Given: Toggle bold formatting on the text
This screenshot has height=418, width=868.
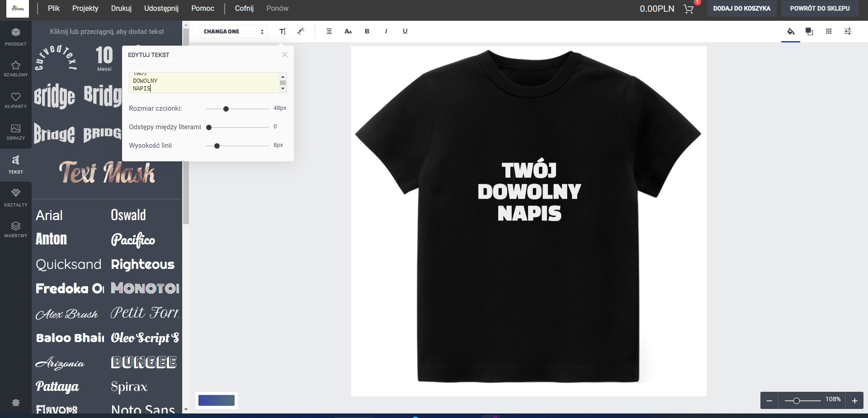Looking at the screenshot, I should tap(367, 31).
